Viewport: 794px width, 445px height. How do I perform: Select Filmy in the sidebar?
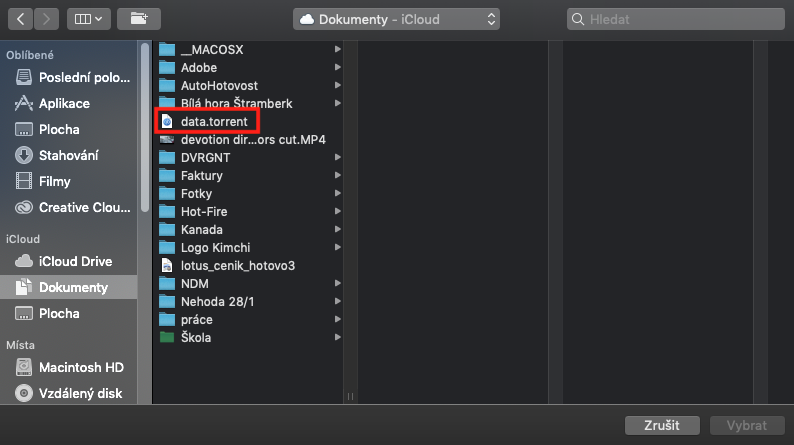coord(54,181)
